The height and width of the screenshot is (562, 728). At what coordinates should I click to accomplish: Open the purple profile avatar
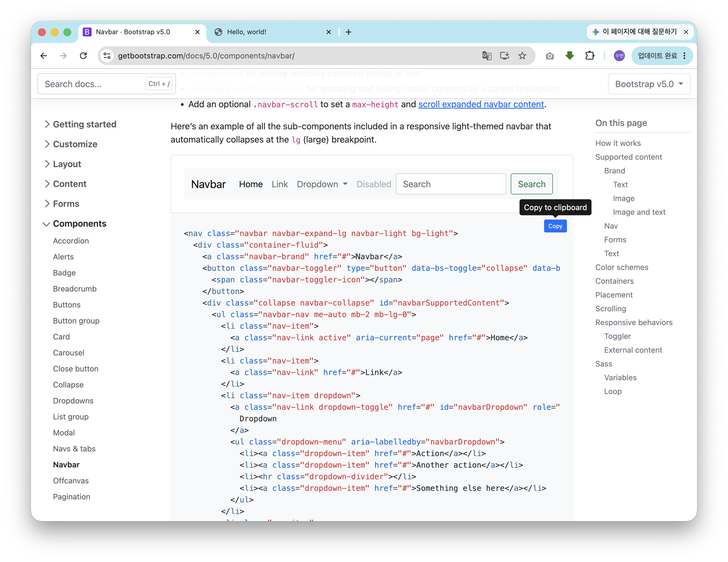[619, 56]
